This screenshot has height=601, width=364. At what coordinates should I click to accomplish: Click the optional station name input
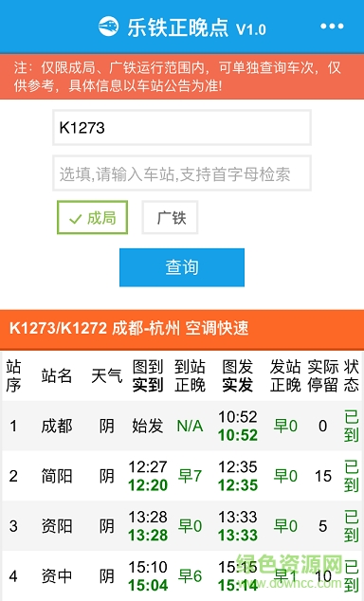[x=182, y=173]
